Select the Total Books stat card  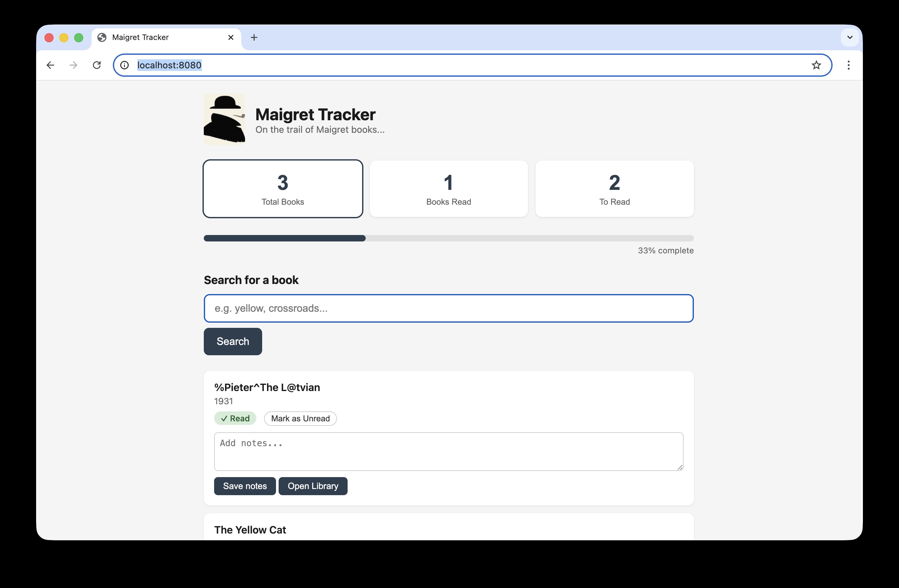282,189
